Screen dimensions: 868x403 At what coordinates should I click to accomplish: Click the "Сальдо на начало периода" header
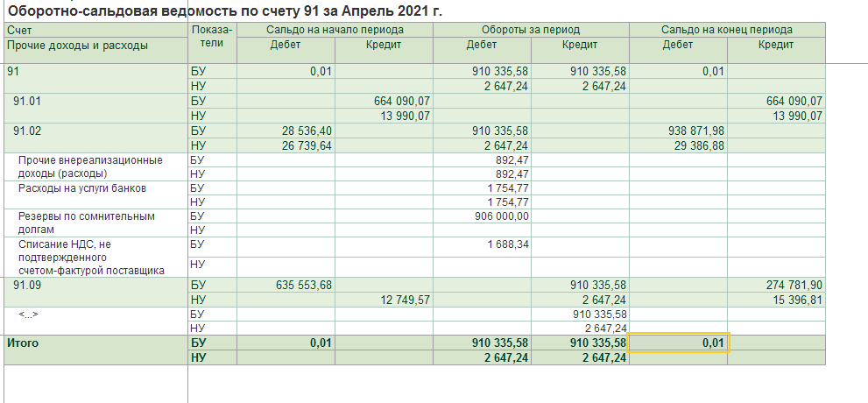pyautogui.click(x=335, y=30)
